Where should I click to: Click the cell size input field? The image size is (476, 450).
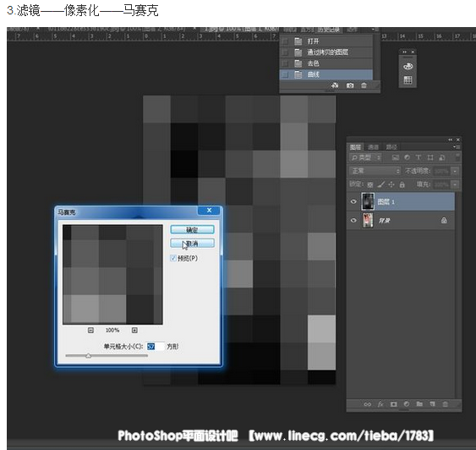tap(156, 346)
